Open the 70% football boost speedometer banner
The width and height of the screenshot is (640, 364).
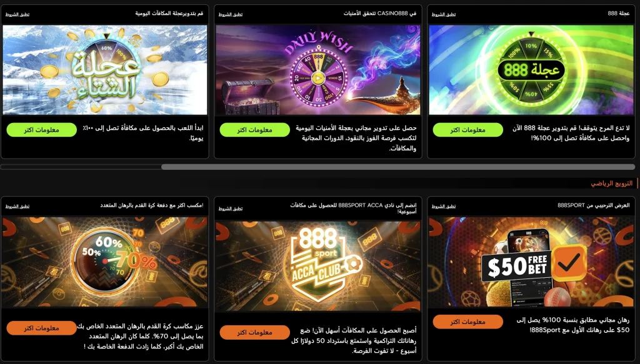point(105,262)
